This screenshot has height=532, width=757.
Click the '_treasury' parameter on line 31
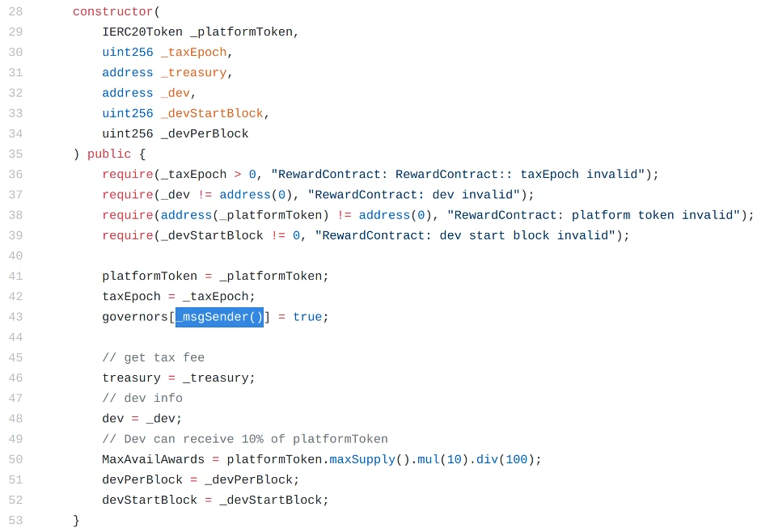193,72
